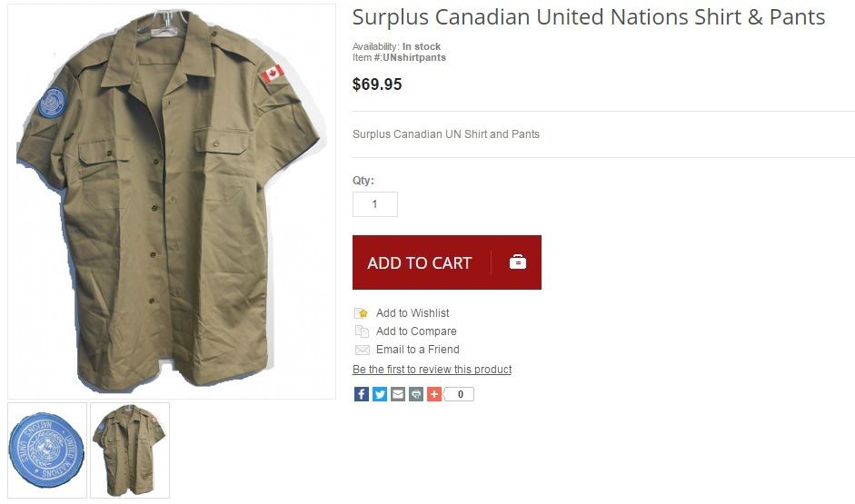Select the UN patch thumbnail

tap(47, 450)
